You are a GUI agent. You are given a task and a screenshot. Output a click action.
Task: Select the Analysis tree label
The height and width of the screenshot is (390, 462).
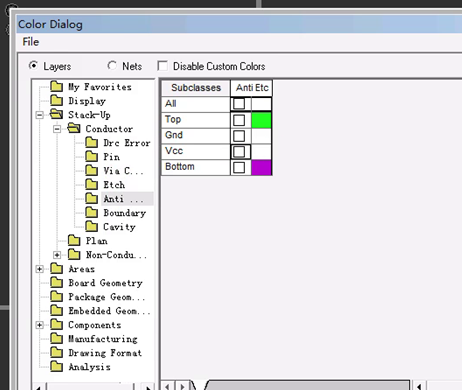point(89,367)
